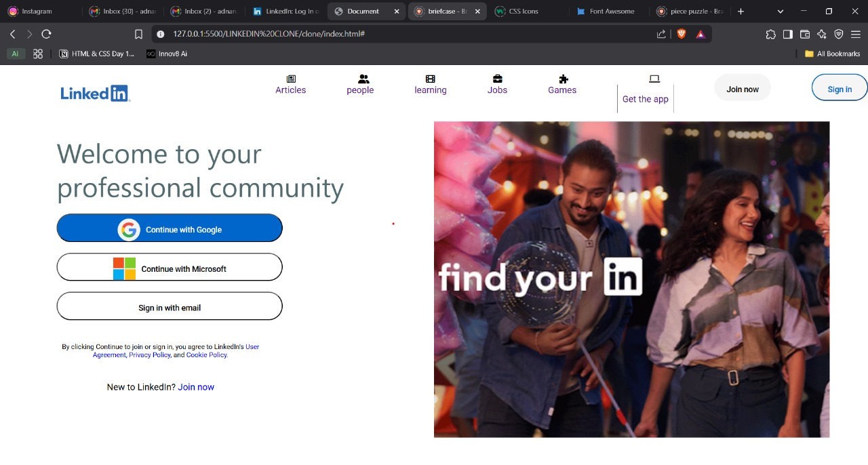Screen dimensions: 868x465
Task: Click Continue with Google button
Action: click(170, 228)
